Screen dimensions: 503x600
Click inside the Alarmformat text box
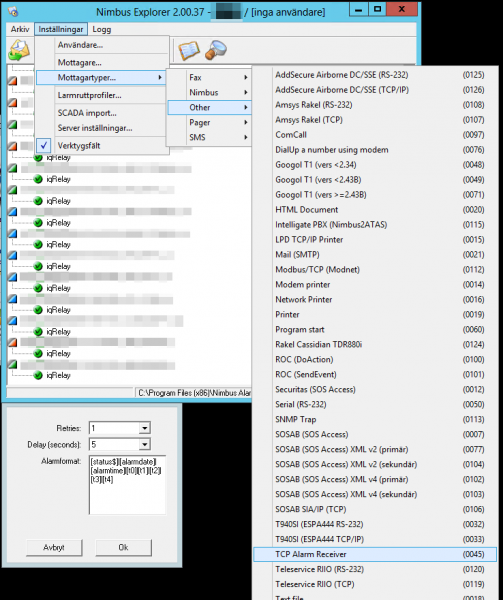(x=128, y=484)
